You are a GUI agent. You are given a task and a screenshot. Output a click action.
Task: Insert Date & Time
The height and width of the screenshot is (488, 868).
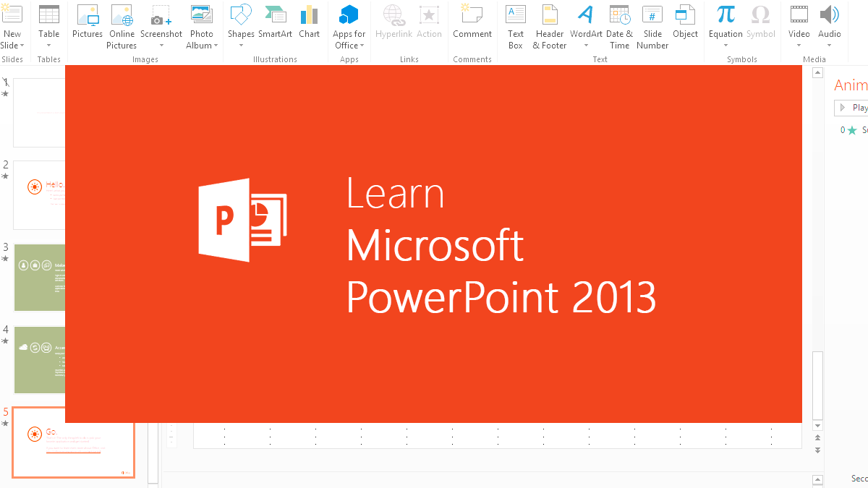(x=619, y=26)
